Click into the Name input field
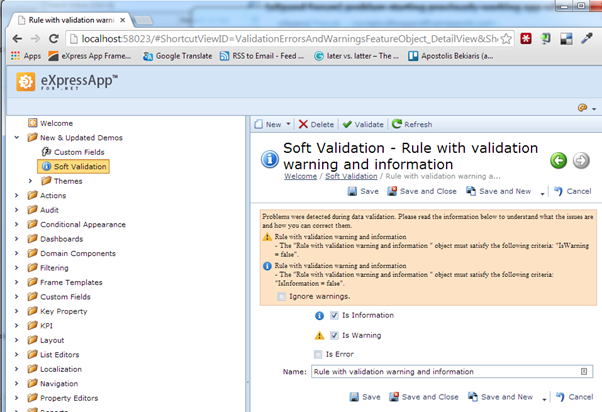This screenshot has height=412, width=602. point(452,372)
